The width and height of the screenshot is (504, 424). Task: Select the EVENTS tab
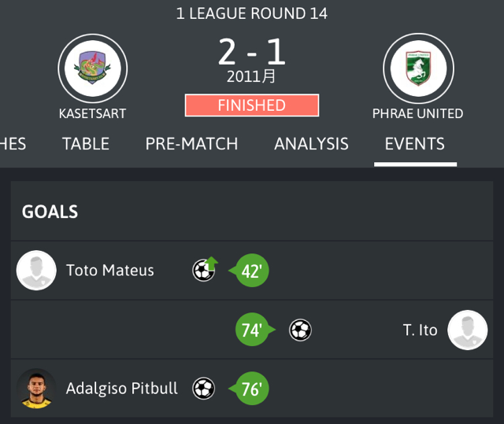point(415,143)
